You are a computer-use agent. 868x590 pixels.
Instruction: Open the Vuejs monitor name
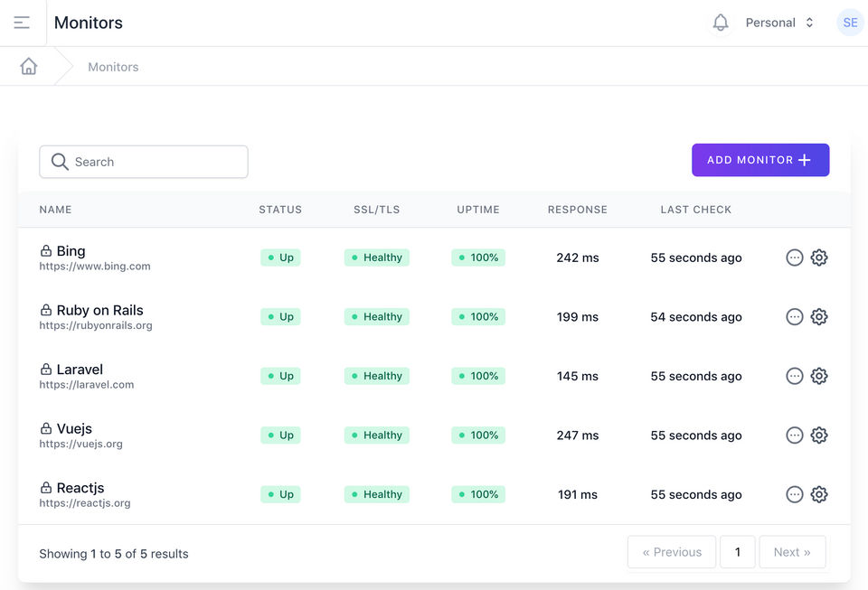pyautogui.click(x=74, y=428)
